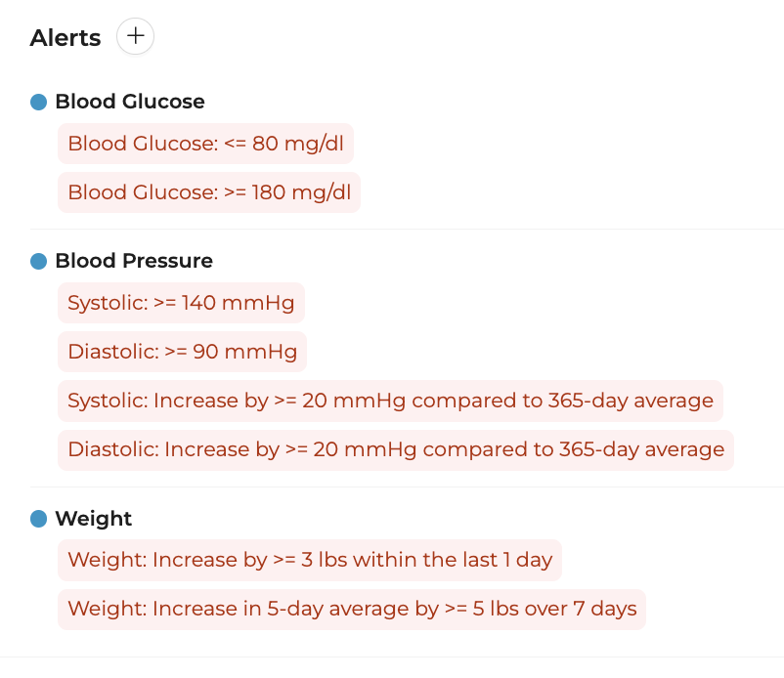This screenshot has height=678, width=784.
Task: Click the blue dot beside Weight
Action: click(38, 519)
